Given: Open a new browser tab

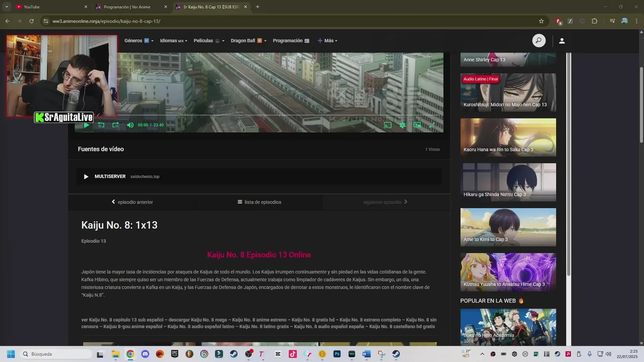Looking at the screenshot, I should [258, 7].
